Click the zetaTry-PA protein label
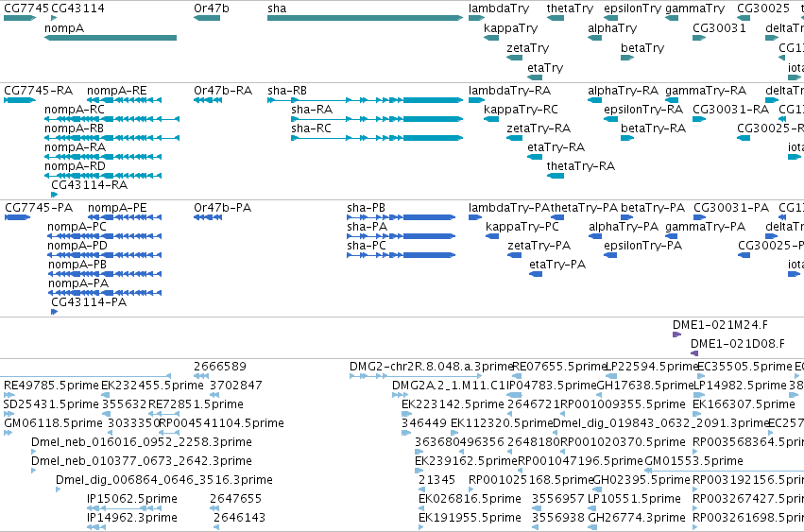 pyautogui.click(x=539, y=246)
